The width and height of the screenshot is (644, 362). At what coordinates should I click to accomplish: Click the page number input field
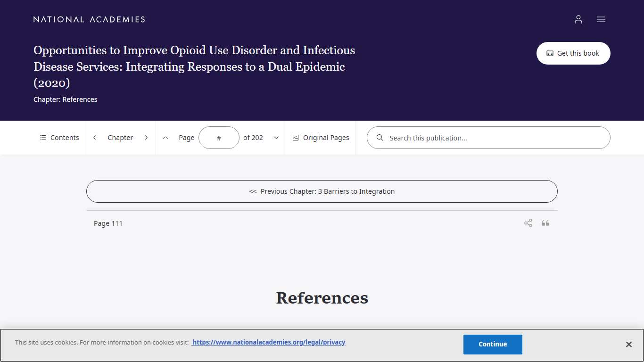pyautogui.click(x=219, y=137)
